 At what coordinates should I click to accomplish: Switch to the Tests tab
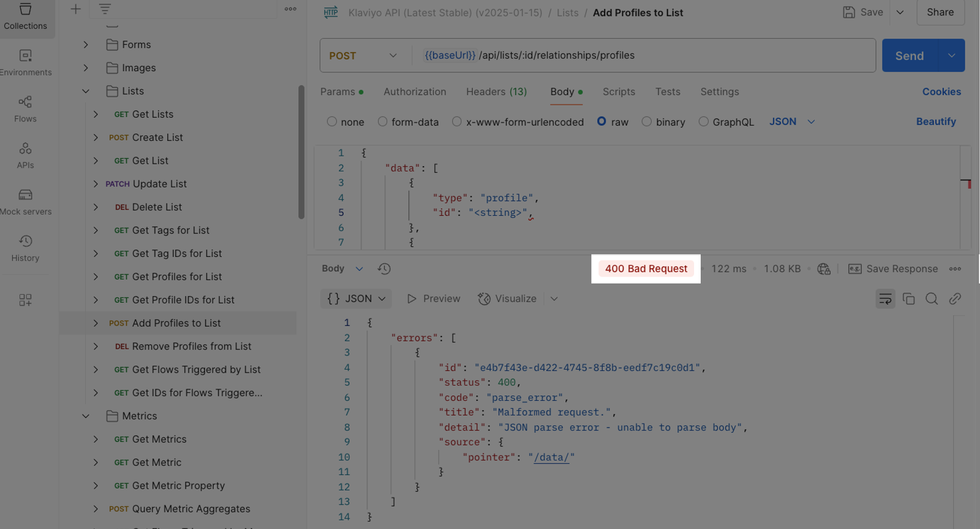click(x=668, y=92)
